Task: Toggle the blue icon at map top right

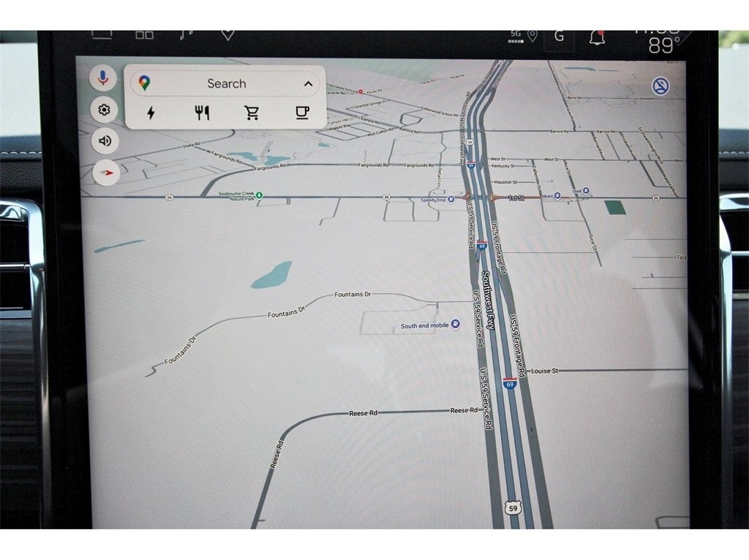Action: point(660,86)
